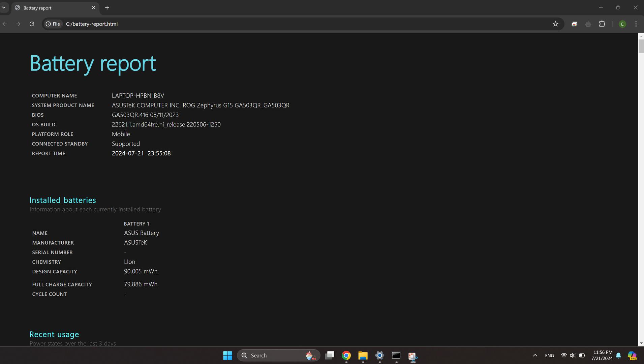Click the ENG language indicator
The height and width of the screenshot is (364, 644).
(549, 356)
